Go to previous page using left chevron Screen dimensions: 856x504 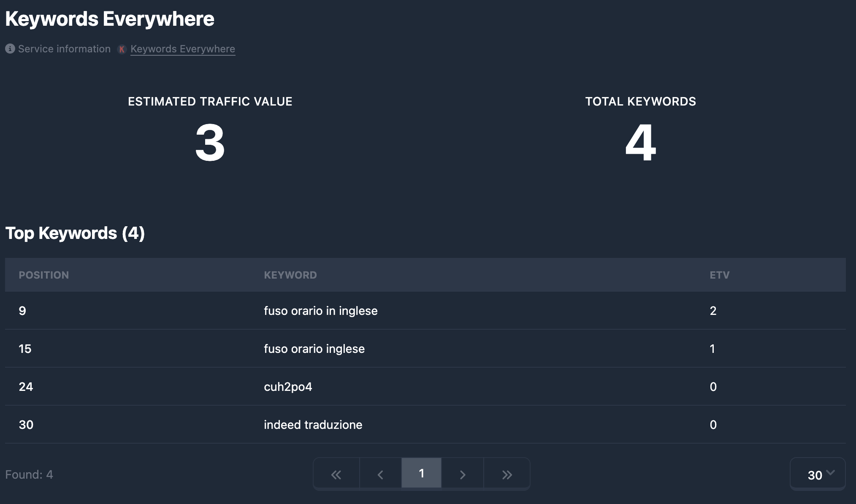pos(379,474)
